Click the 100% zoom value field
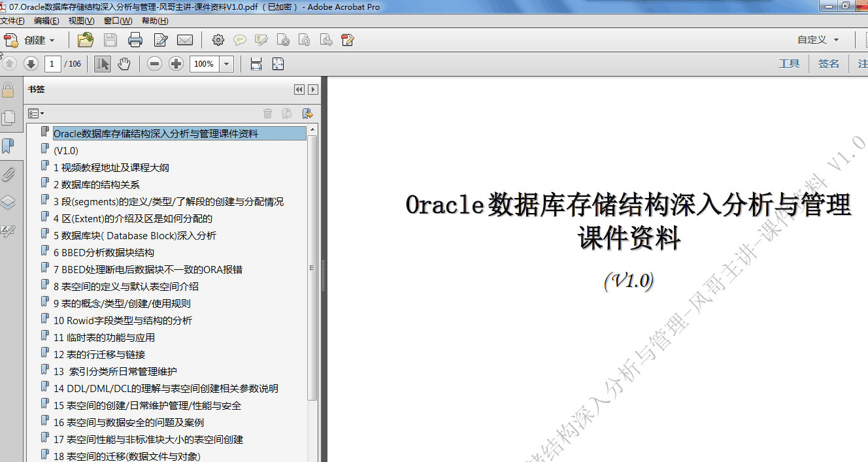Viewport: 868px width, 462px height. click(x=205, y=63)
